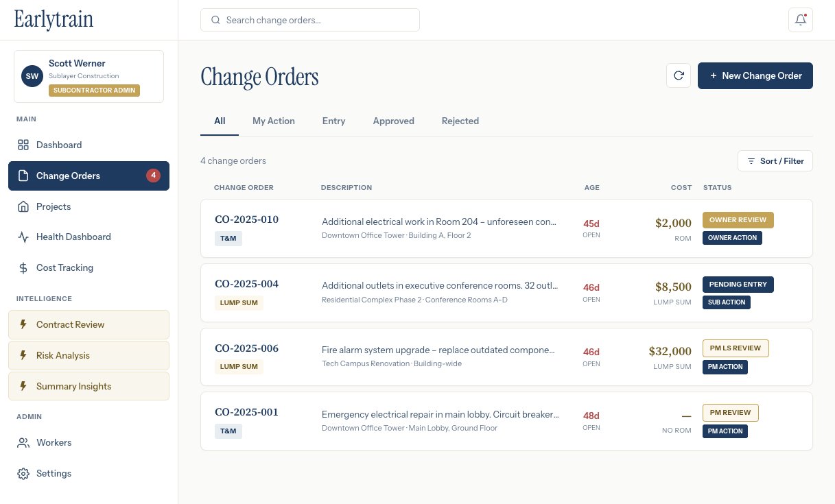Open Cost Tracking using the dollar icon

click(x=22, y=267)
